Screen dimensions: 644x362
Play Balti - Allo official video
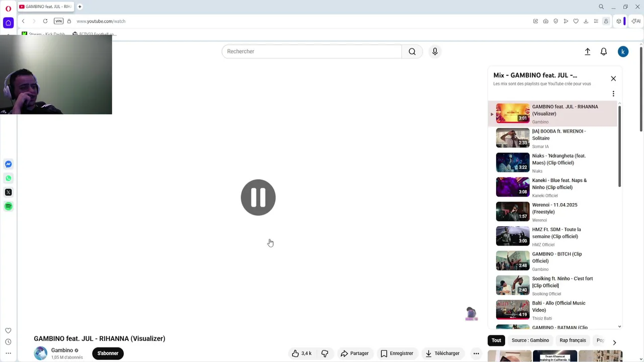pyautogui.click(x=552, y=311)
